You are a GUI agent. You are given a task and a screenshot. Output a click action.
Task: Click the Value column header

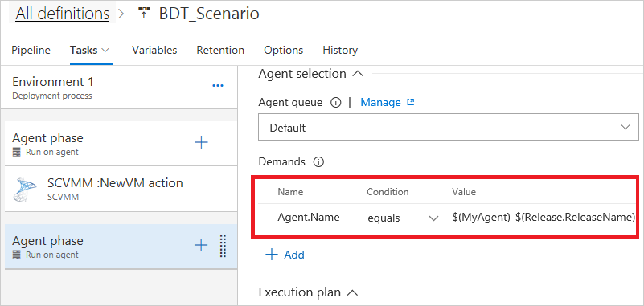pyautogui.click(x=464, y=192)
